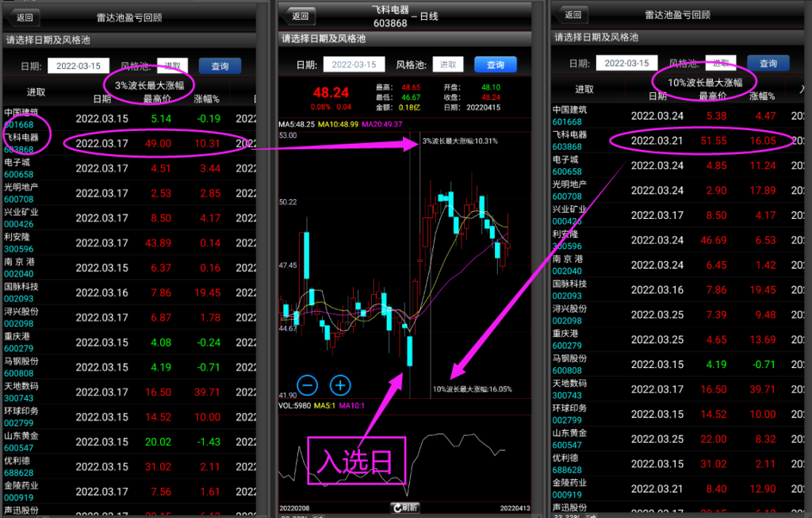Click the 刷新 refresh icon below the chart
The width and height of the screenshot is (812, 518).
pos(404,508)
